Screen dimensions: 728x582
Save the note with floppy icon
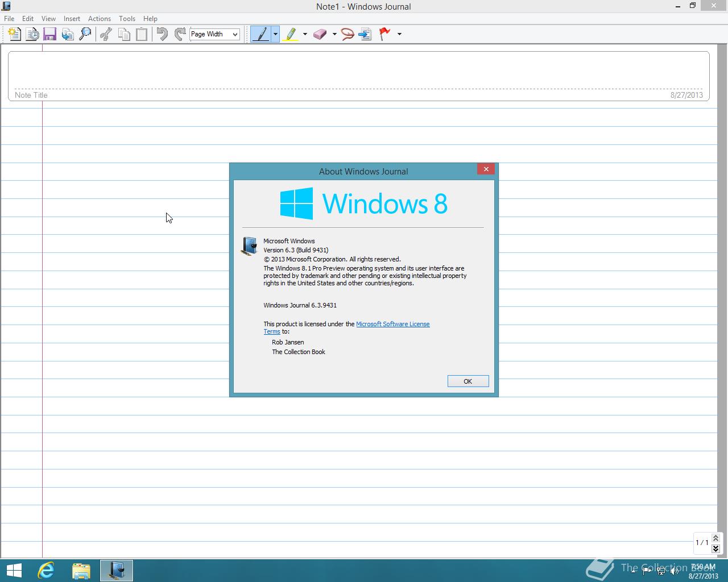[50, 34]
